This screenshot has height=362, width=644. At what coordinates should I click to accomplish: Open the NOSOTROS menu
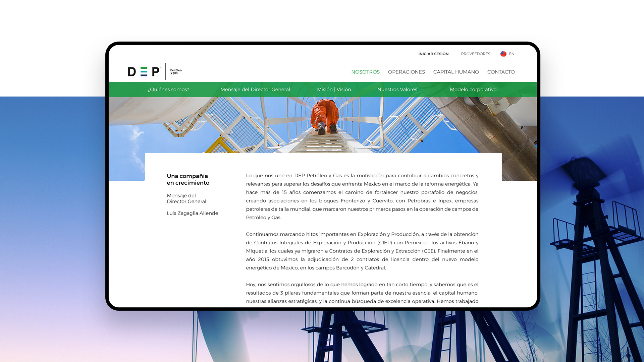click(365, 72)
